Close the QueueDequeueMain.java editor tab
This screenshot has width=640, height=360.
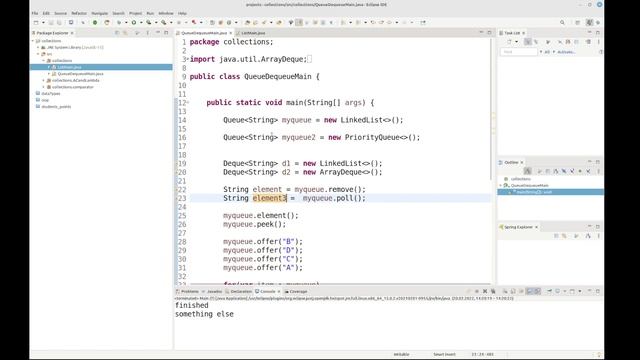click(231, 33)
